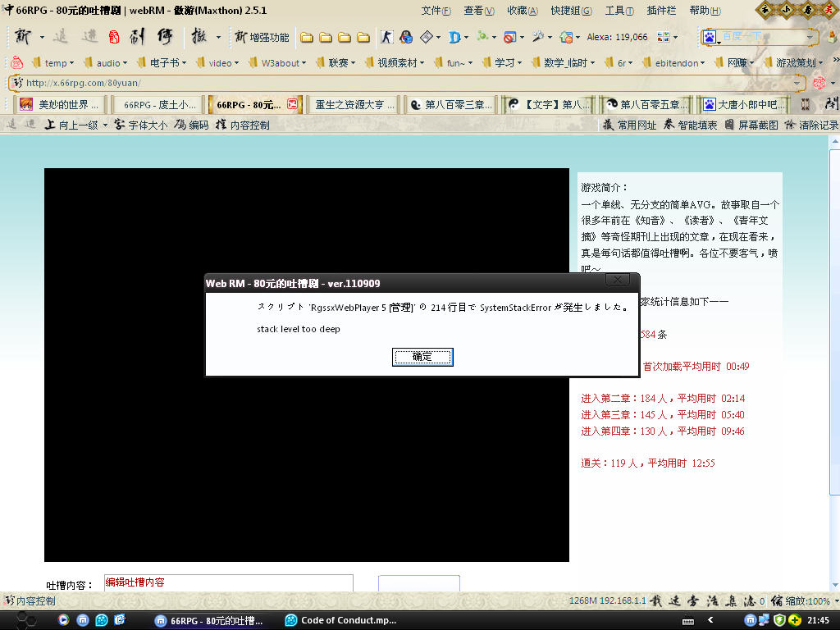The width and height of the screenshot is (840, 630).
Task: Click the 撤 undo-close calligraphy icon
Action: pyautogui.click(x=199, y=36)
